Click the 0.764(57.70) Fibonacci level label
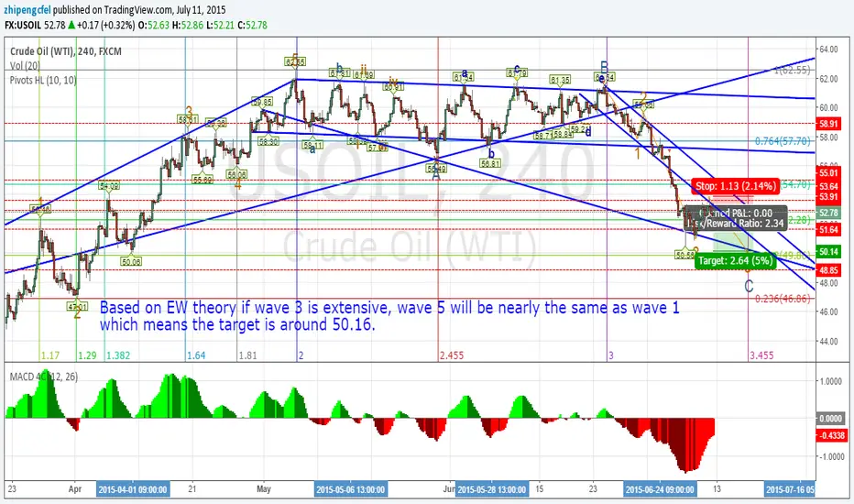Viewport: 854px width, 504px height. (x=783, y=141)
